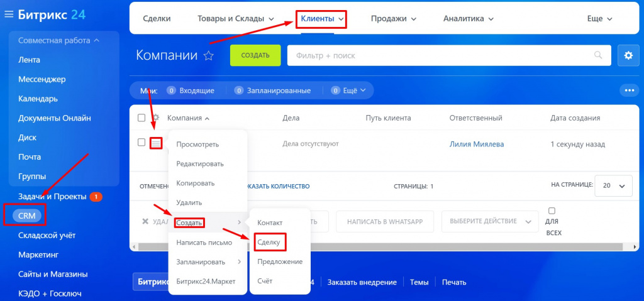Expand the Еще top menu
Viewport: 644px width, 301px height.
point(599,18)
